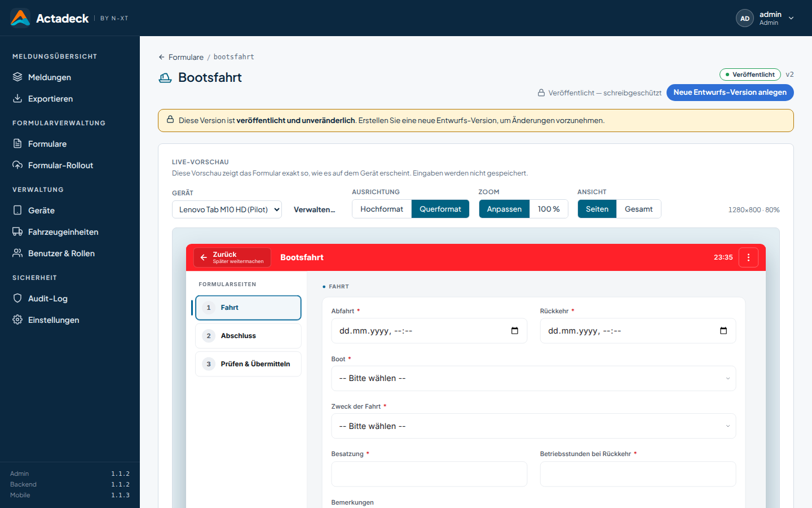Select the Seiten view mode

(x=597, y=209)
